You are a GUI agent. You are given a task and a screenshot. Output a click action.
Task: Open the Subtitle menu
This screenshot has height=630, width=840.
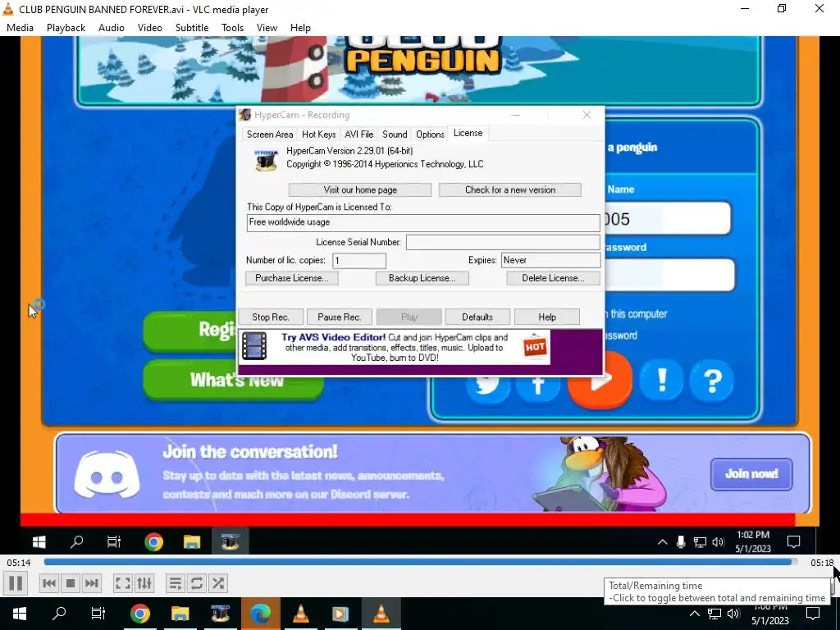click(192, 28)
